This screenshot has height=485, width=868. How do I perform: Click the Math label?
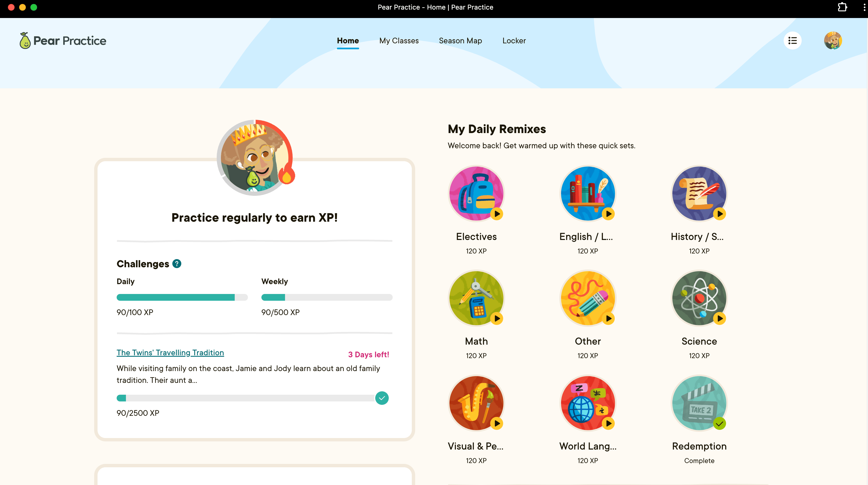click(x=476, y=341)
